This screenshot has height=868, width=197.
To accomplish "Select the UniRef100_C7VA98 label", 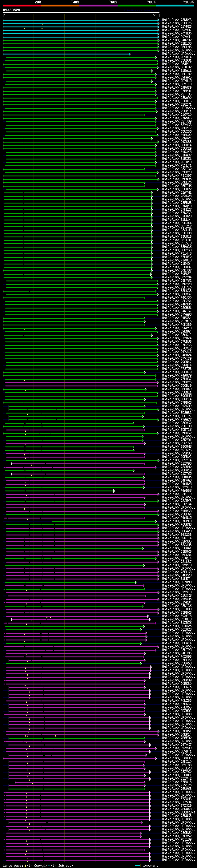I will [x=176, y=314].
